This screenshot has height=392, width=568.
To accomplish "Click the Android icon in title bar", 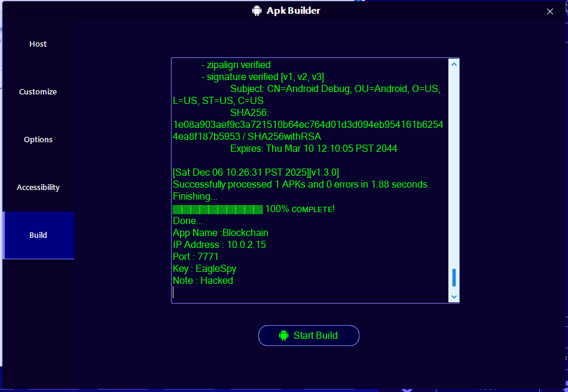I will 257,11.
